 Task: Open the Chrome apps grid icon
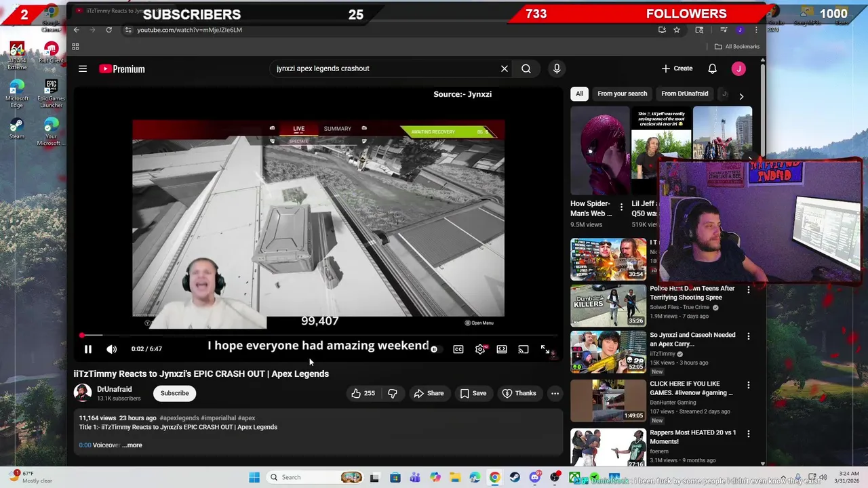pyautogui.click(x=75, y=47)
